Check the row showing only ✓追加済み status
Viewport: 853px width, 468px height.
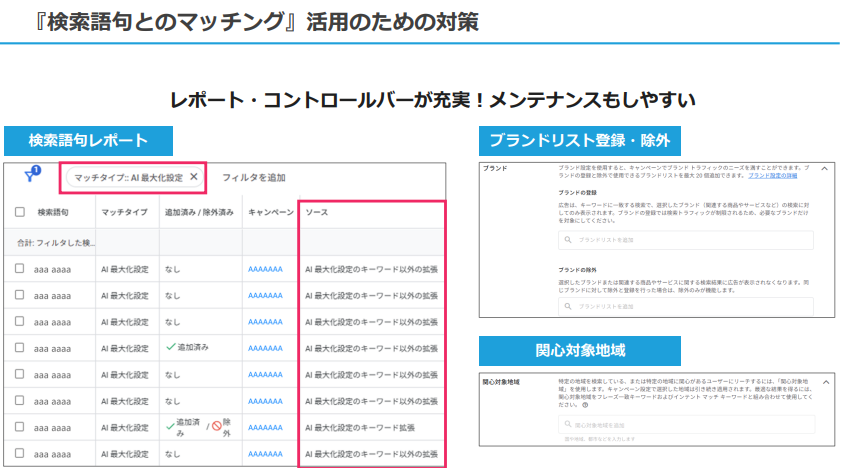point(20,347)
